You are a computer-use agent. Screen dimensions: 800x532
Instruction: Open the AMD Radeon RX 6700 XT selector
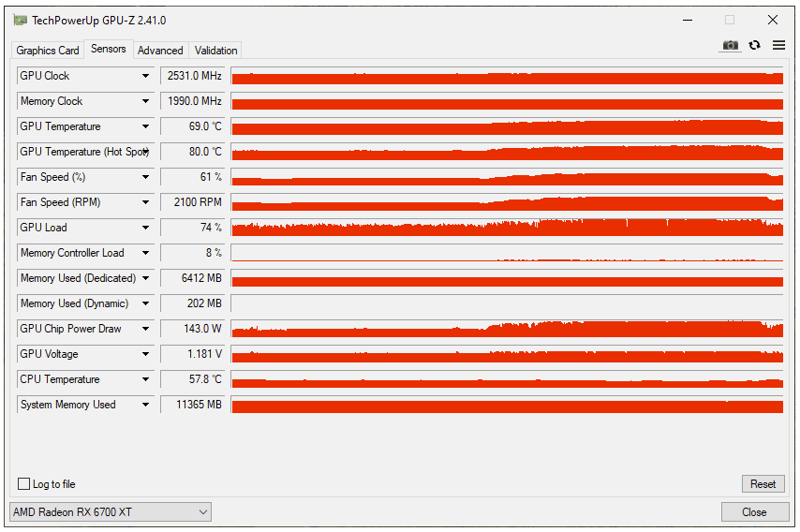pos(111,512)
